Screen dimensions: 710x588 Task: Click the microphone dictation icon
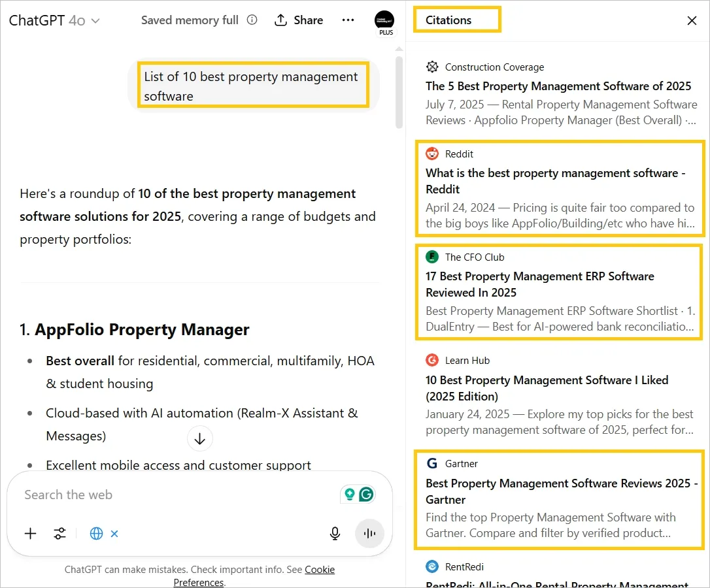(335, 534)
